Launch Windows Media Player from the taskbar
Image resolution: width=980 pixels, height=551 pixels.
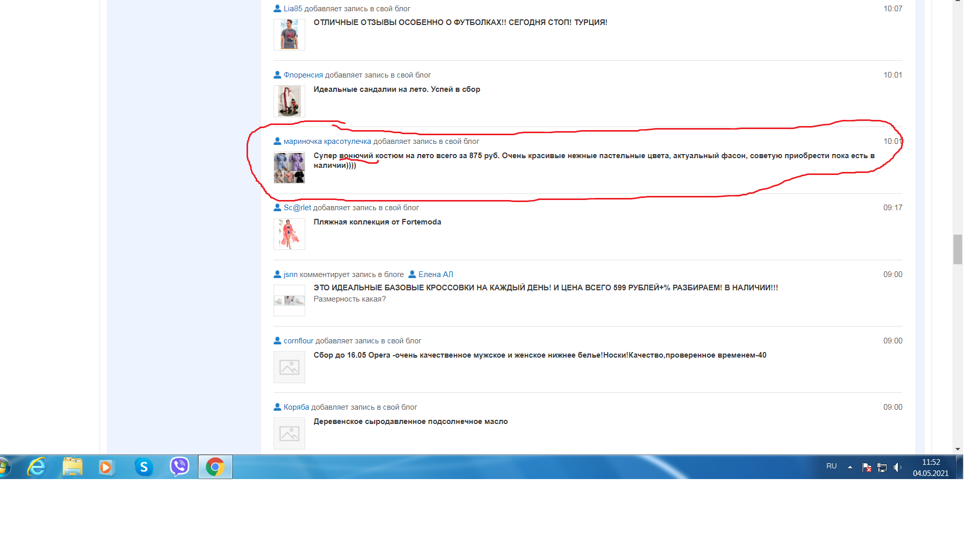pos(106,467)
